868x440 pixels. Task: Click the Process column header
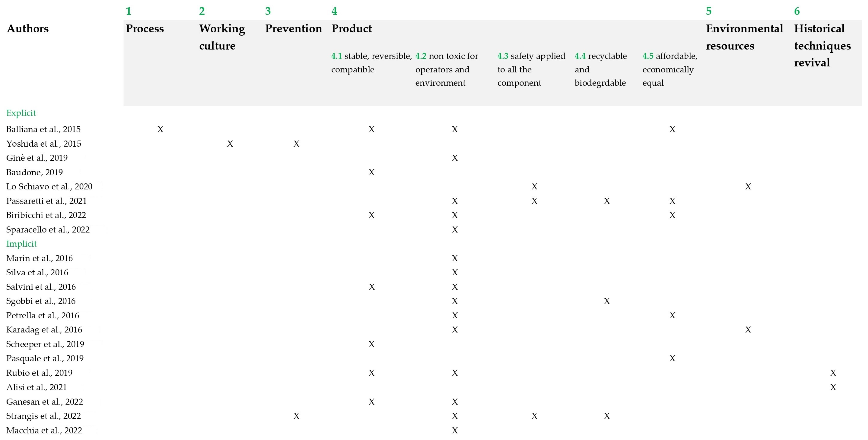(x=145, y=29)
